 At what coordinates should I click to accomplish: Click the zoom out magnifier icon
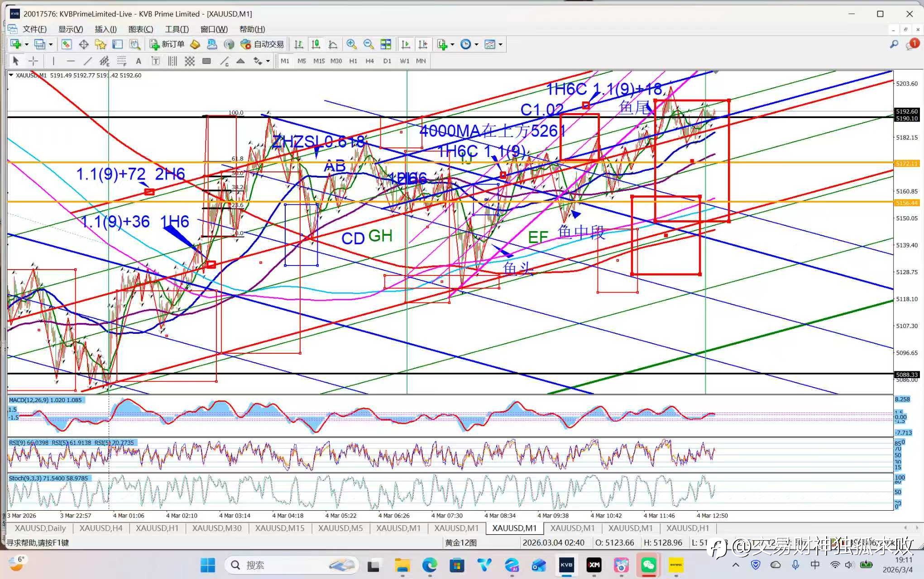click(369, 44)
